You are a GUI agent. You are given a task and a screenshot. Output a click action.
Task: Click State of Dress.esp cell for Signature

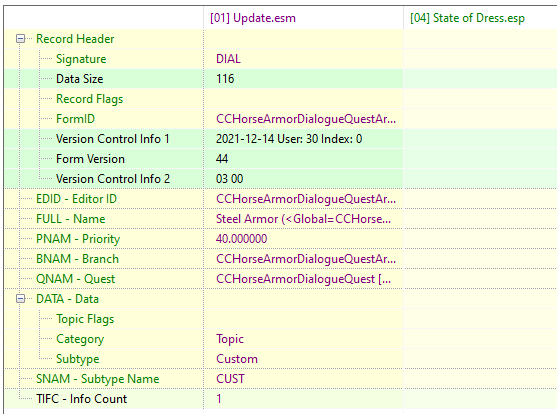[x=480, y=59]
